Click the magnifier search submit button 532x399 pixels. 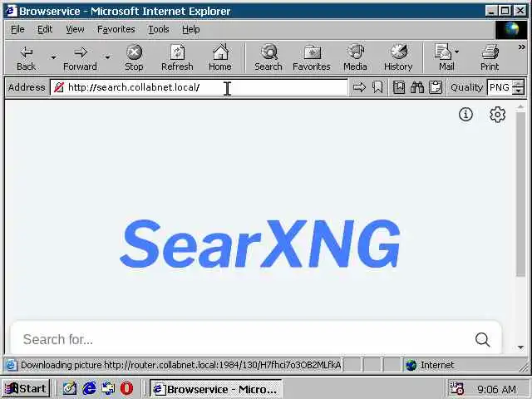[482, 339]
